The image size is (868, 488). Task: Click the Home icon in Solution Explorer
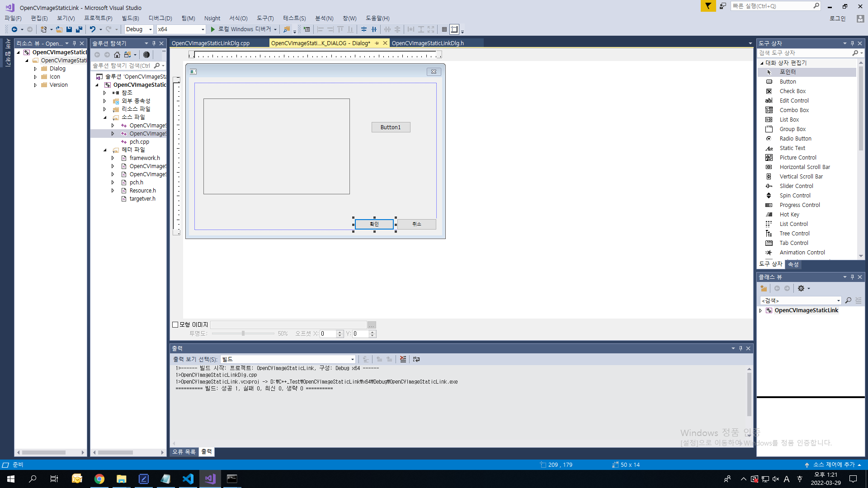coord(117,55)
